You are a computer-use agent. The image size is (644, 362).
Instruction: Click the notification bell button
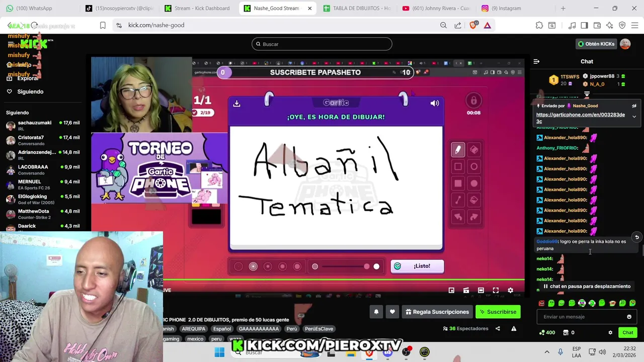(x=376, y=312)
